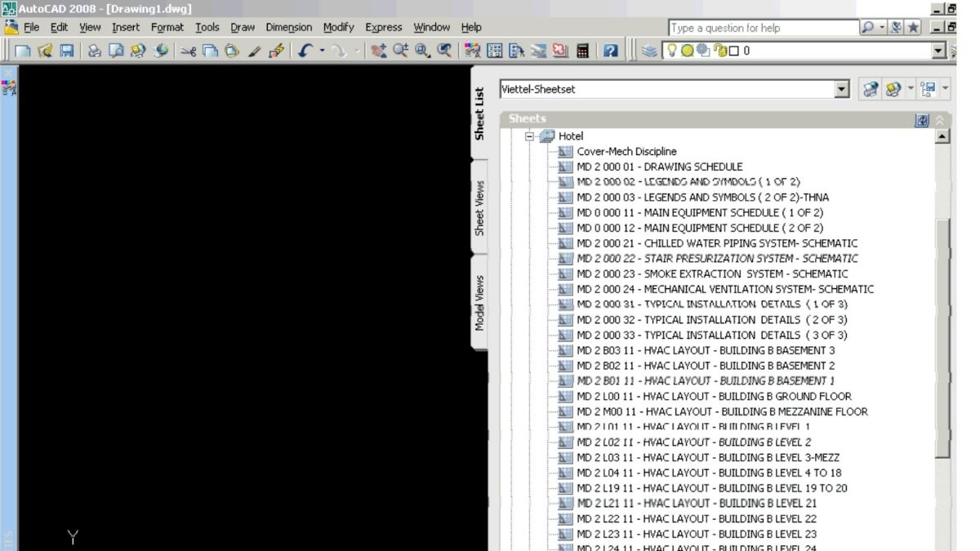980x551 pixels.
Task: Open the Layer Properties Manager icon
Action: coord(649,51)
